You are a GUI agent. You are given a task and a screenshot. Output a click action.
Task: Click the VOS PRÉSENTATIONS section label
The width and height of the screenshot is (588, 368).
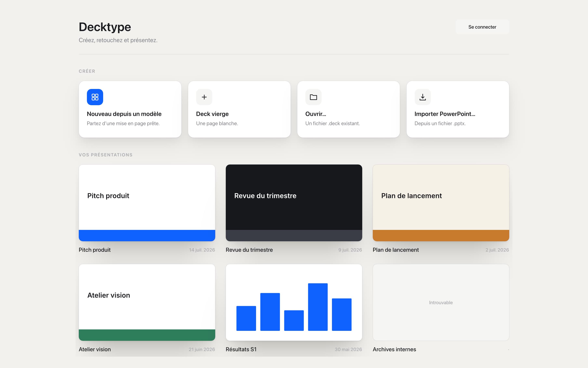tap(106, 155)
